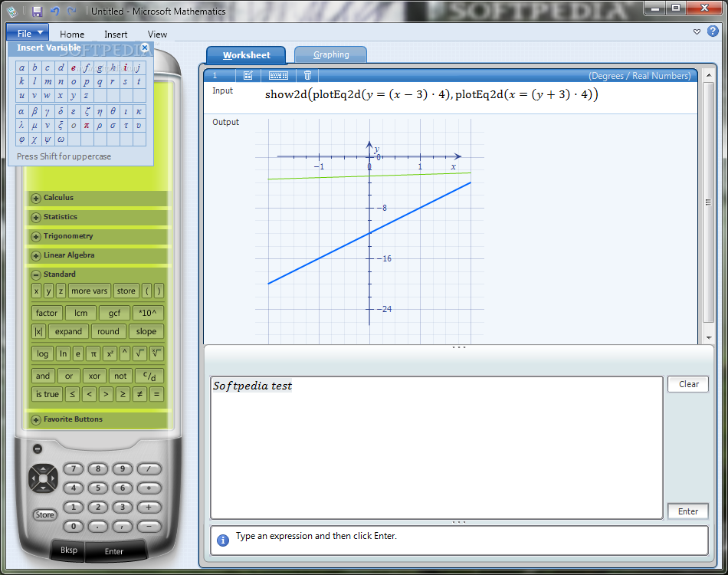The image size is (728, 575).
Task: Open the Insert ribbon tab
Action: (x=116, y=34)
